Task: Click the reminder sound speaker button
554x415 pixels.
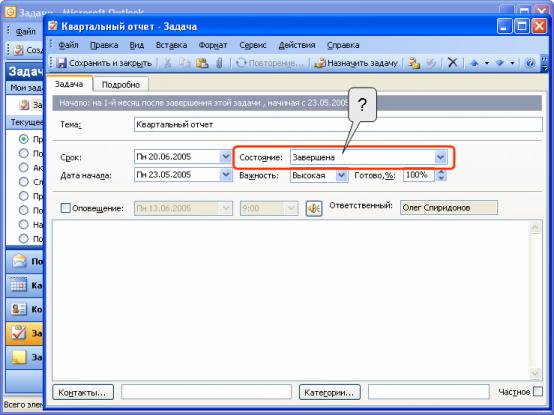Action: point(314,208)
